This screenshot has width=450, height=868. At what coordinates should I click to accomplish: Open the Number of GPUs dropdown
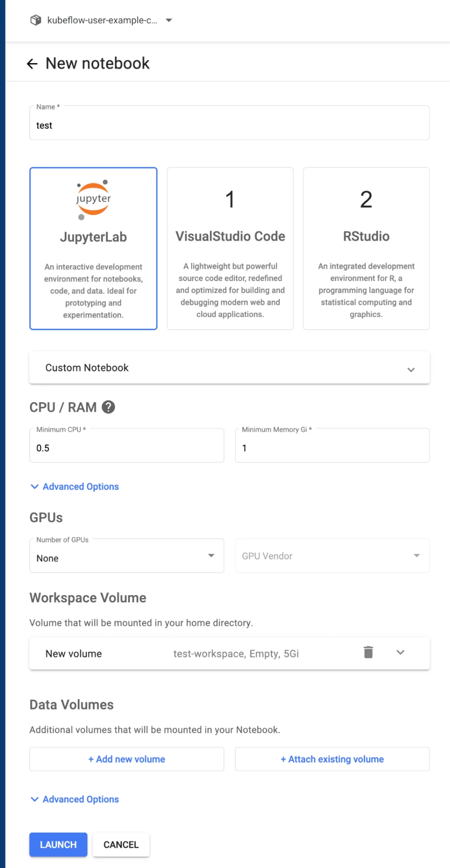coord(127,556)
